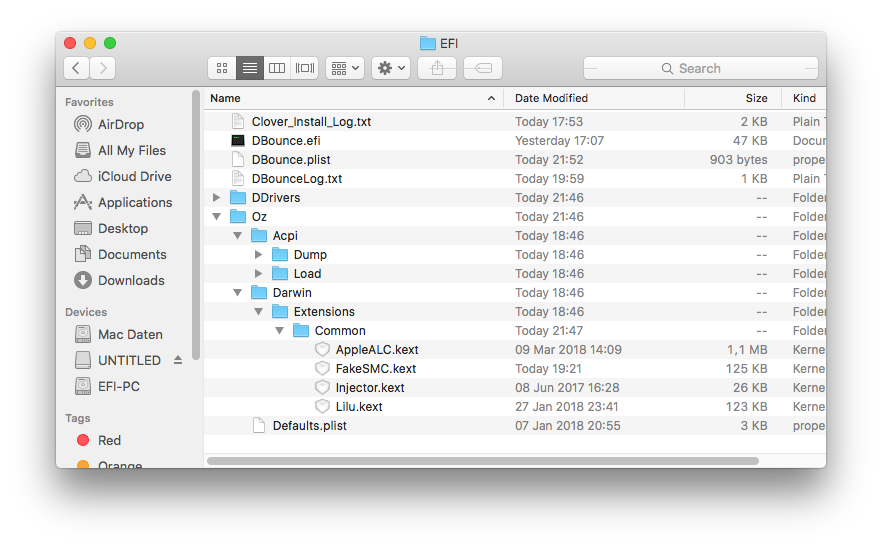Sort by the Size column header

click(x=733, y=98)
